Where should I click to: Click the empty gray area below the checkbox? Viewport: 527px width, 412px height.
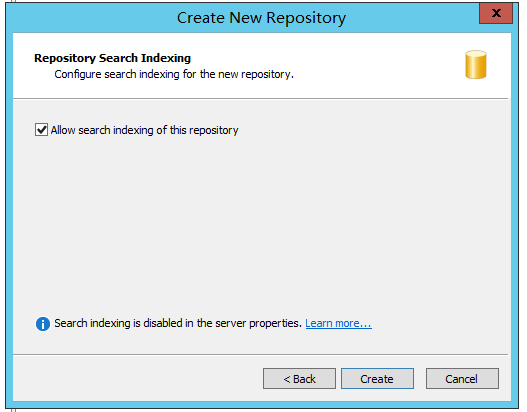click(x=260, y=222)
